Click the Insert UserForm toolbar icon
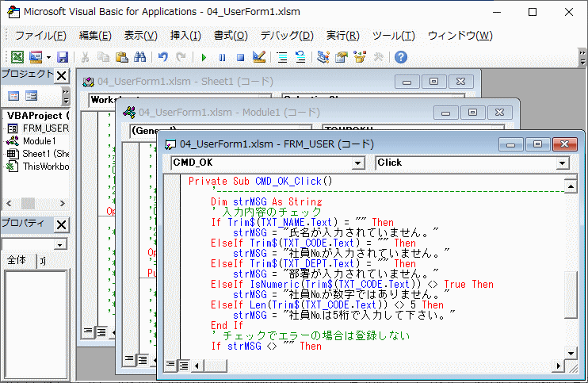The width and height of the screenshot is (588, 383). [36, 57]
